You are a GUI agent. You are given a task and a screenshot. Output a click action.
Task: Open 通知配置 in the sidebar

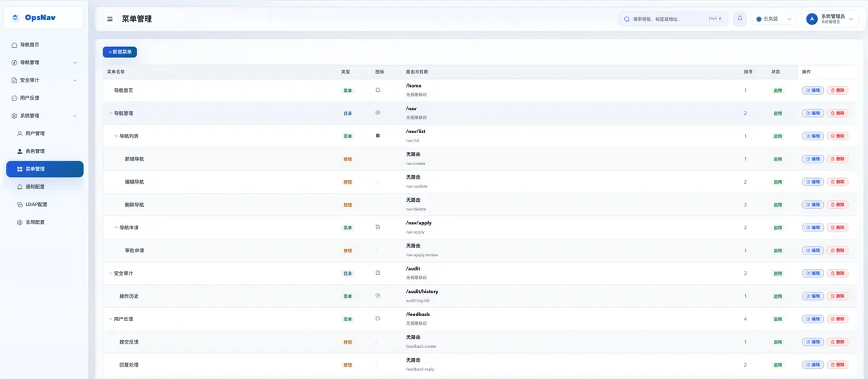(45, 187)
